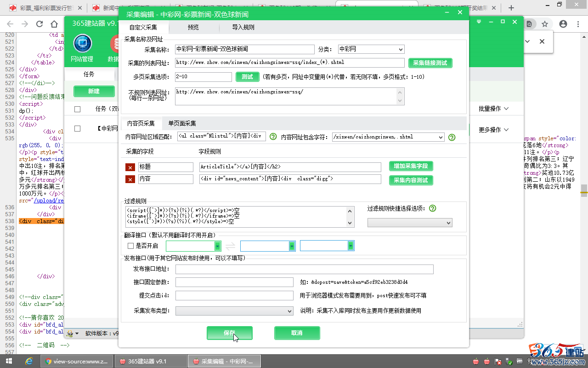
Task: Close the 彩票_福利彩票发行 browser tab
Action: (79, 8)
